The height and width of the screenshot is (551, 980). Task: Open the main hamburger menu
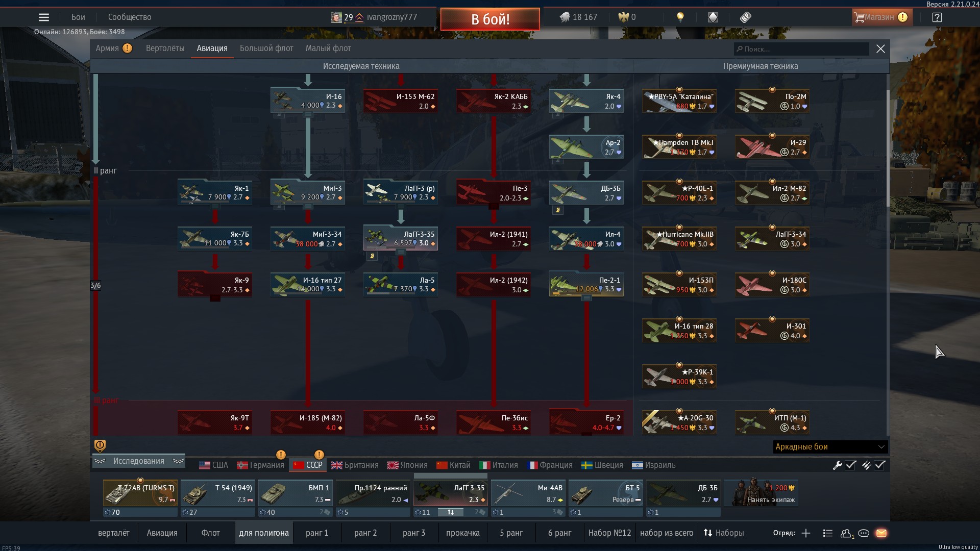tap(44, 17)
